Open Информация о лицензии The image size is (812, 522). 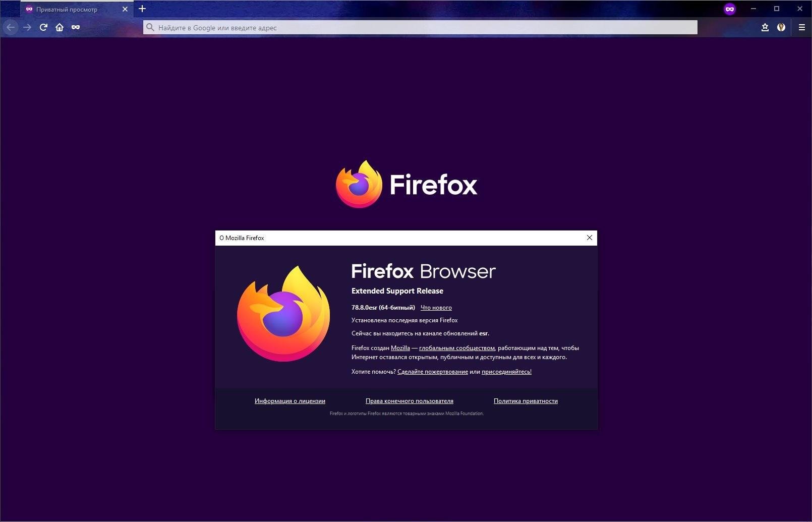289,401
